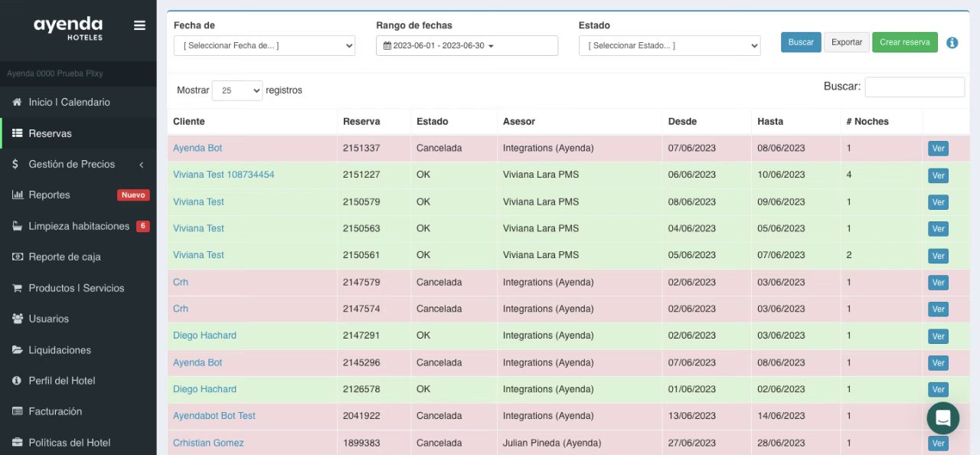980x455 pixels.
Task: Open Liquidaciones in the sidebar
Action: pos(60,350)
